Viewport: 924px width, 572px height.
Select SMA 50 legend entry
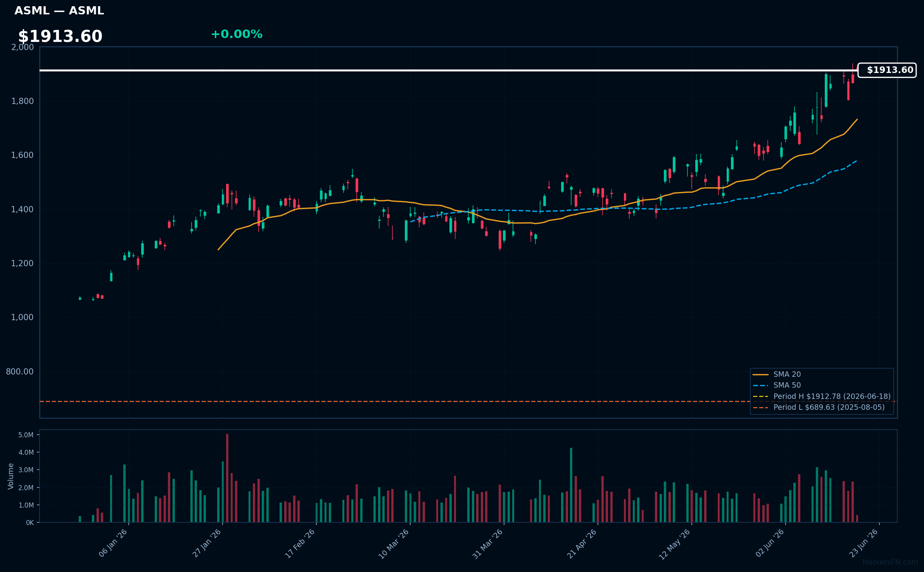pyautogui.click(x=777, y=385)
